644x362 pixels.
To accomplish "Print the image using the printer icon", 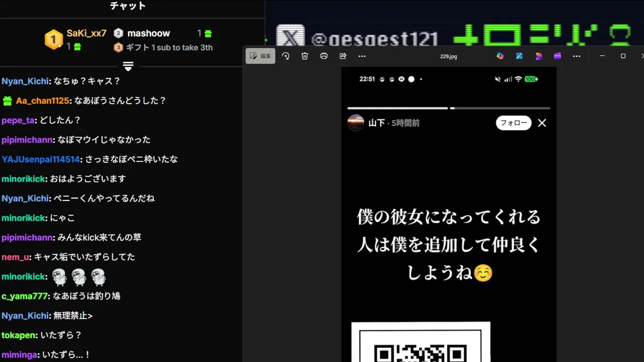I will (324, 56).
